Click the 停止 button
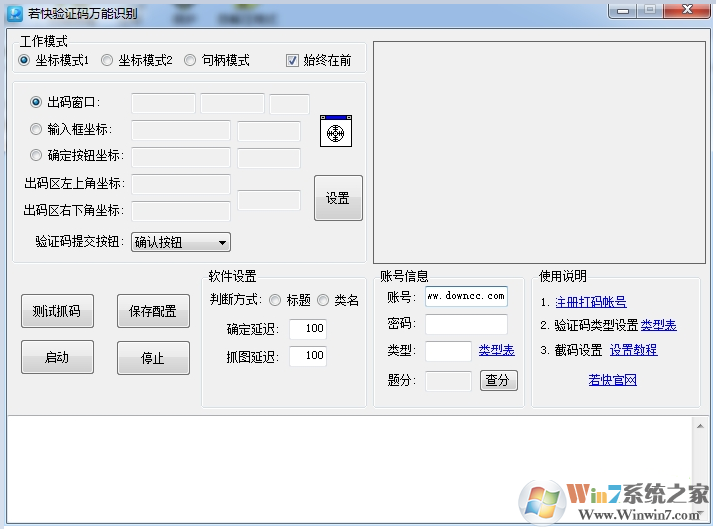Viewport: 716px width, 529px height. tap(153, 358)
